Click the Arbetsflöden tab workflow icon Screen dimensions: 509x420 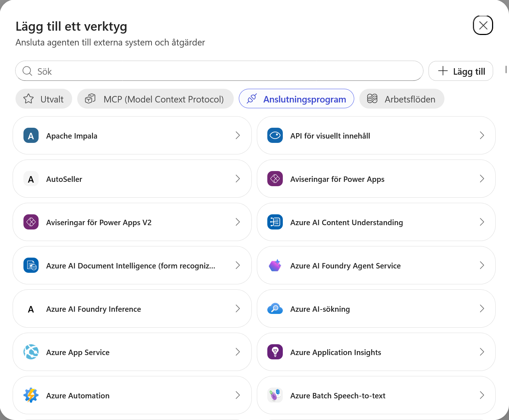[372, 99]
